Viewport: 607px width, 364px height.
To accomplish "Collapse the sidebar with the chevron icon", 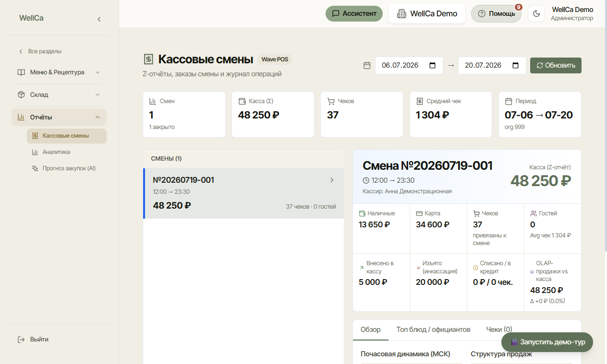I will 99,19.
